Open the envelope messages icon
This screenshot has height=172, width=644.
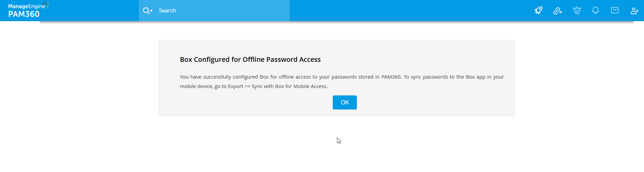pyautogui.click(x=615, y=10)
